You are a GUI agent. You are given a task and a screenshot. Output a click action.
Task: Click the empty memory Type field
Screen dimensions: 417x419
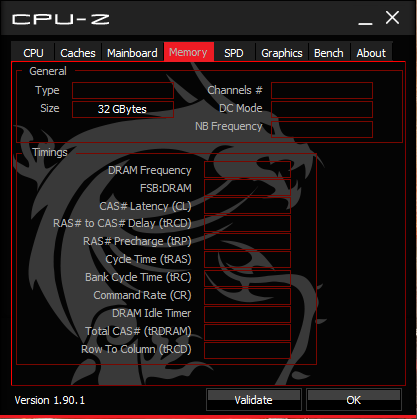click(x=123, y=90)
